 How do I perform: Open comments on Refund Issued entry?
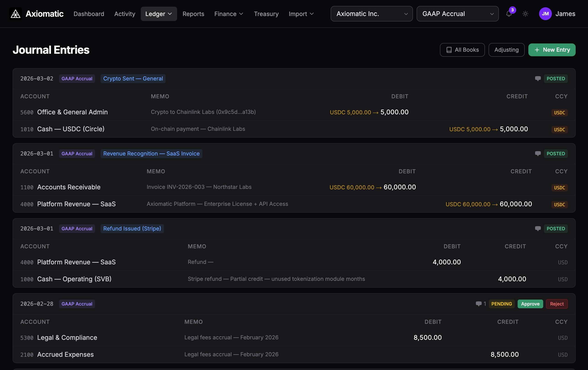(538, 229)
